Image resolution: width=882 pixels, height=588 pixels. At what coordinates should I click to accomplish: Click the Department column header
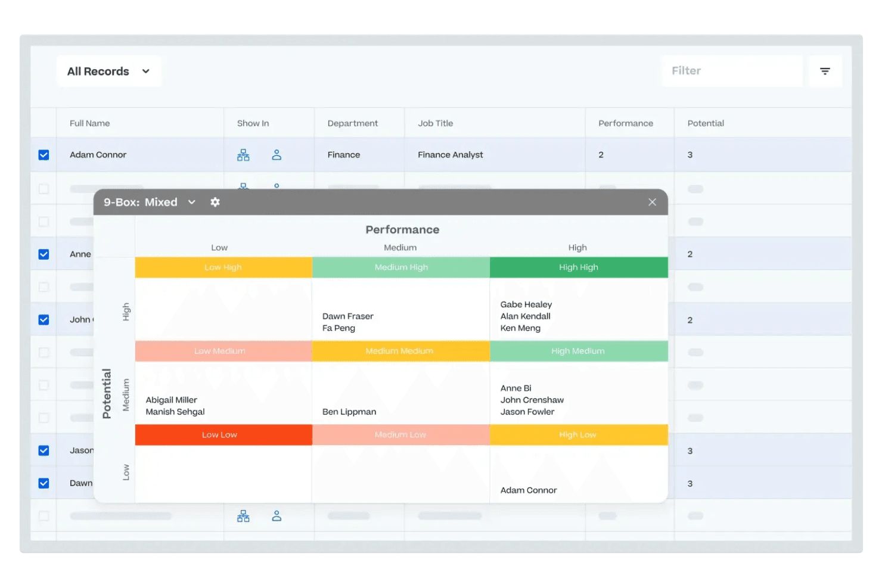[x=353, y=123]
